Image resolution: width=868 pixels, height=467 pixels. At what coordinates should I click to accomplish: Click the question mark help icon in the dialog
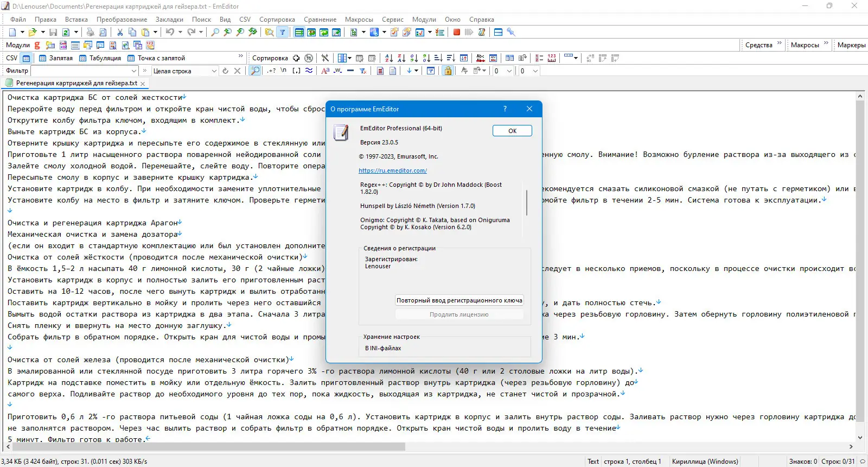505,109
